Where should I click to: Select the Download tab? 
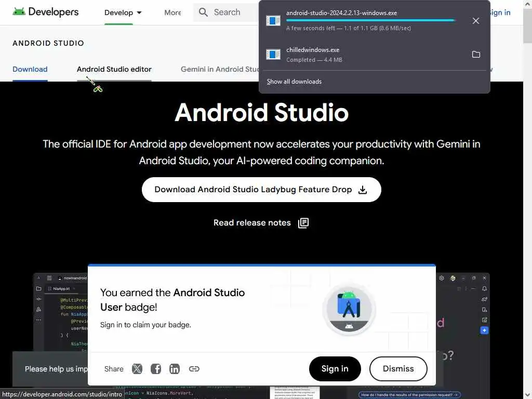tap(30, 69)
